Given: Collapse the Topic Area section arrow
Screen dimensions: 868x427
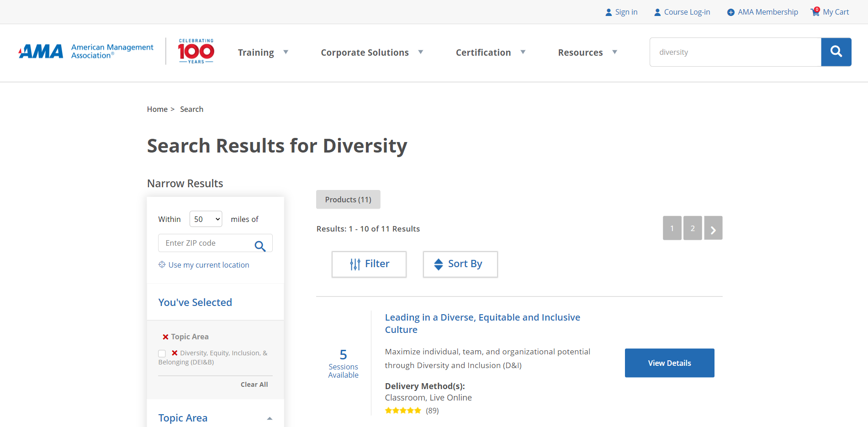Looking at the screenshot, I should pyautogui.click(x=270, y=418).
